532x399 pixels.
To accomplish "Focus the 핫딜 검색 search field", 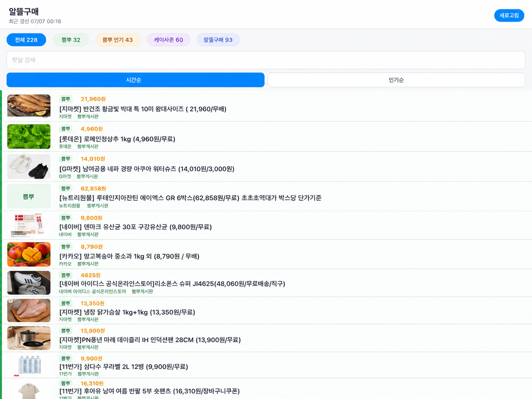I will coord(266,60).
